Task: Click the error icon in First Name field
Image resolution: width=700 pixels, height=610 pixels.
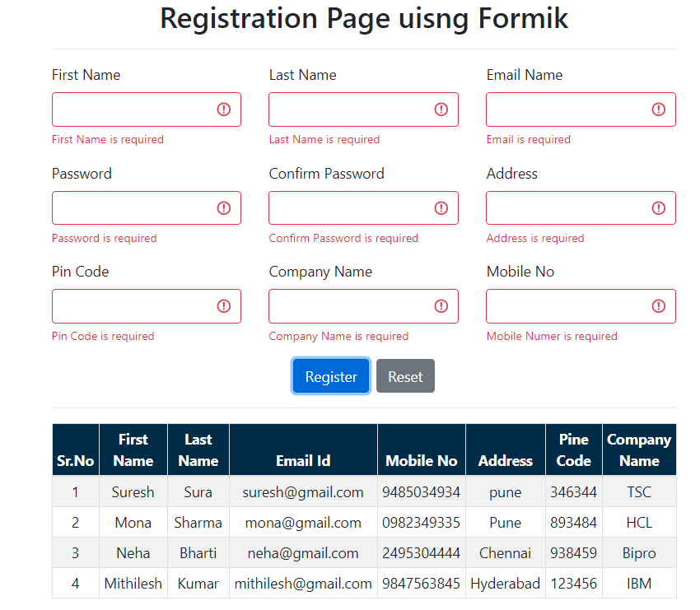Action: [224, 109]
